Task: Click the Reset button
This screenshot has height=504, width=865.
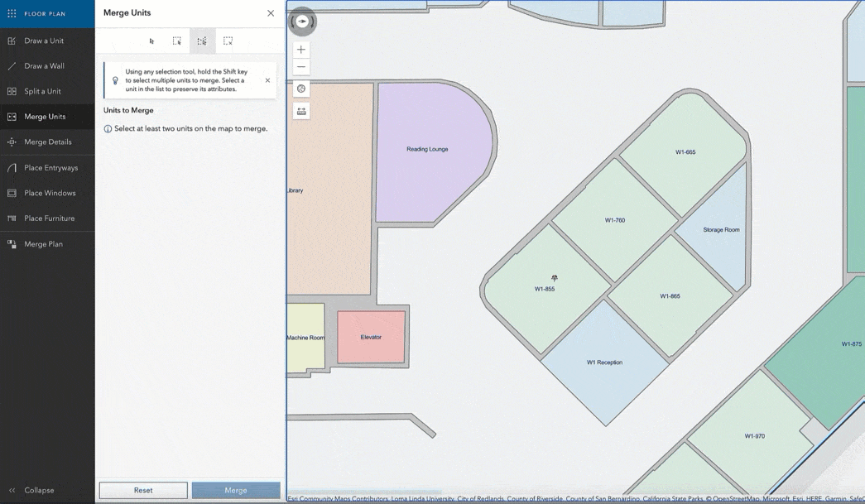Action: coord(142,490)
